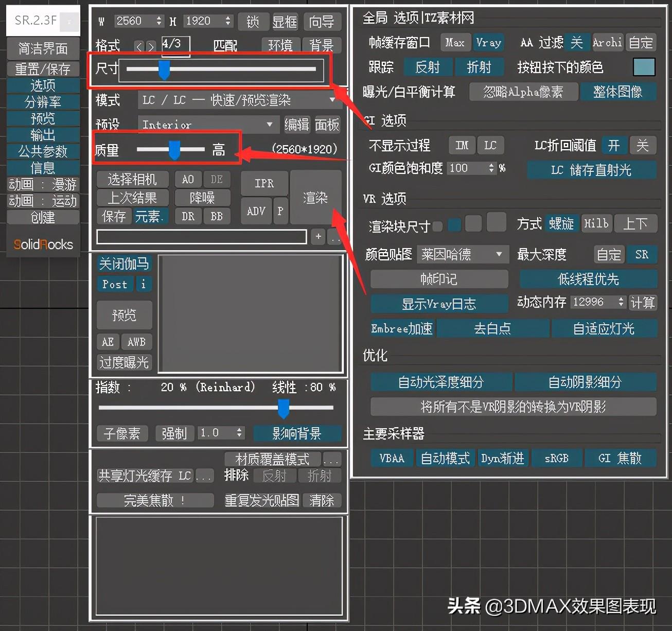Click the plus button below the render panel
672x631 pixels.
pyautogui.click(x=318, y=236)
